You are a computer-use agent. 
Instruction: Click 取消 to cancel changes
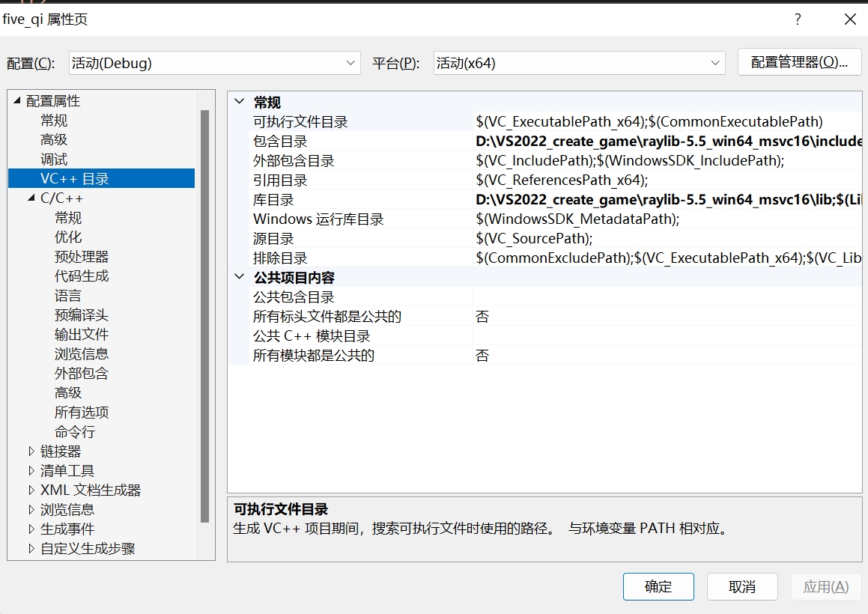click(x=742, y=586)
